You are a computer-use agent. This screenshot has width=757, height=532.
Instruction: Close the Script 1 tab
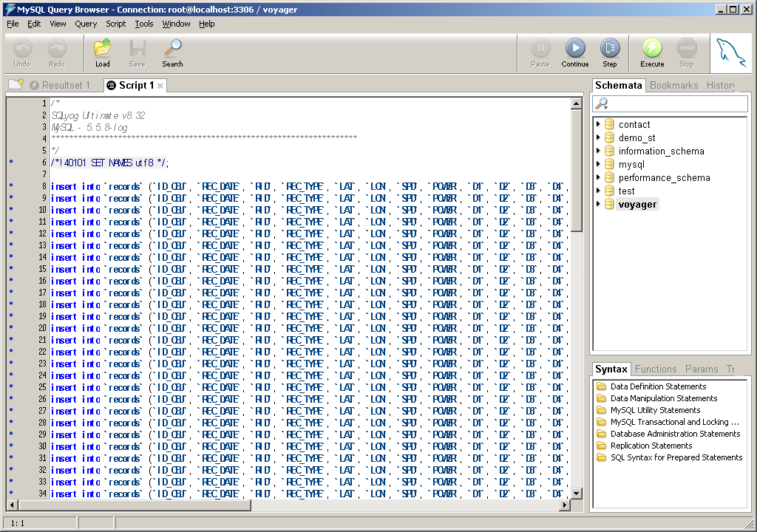[x=160, y=86]
